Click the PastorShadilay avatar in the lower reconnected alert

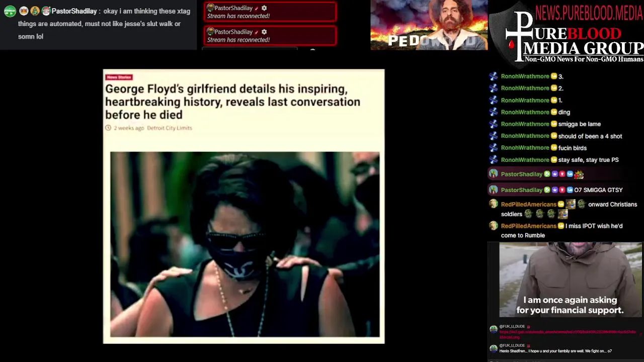pos(211,32)
